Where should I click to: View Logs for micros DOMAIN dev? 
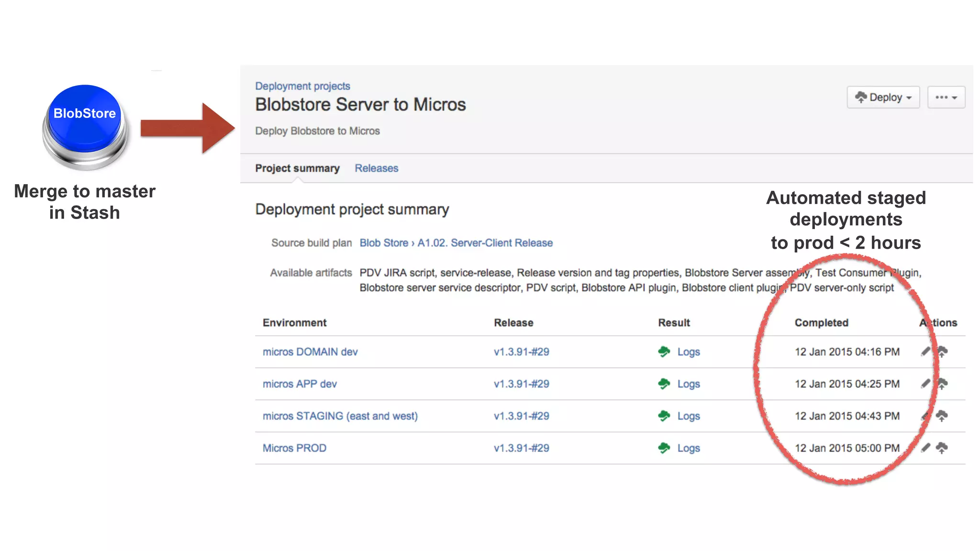click(689, 352)
